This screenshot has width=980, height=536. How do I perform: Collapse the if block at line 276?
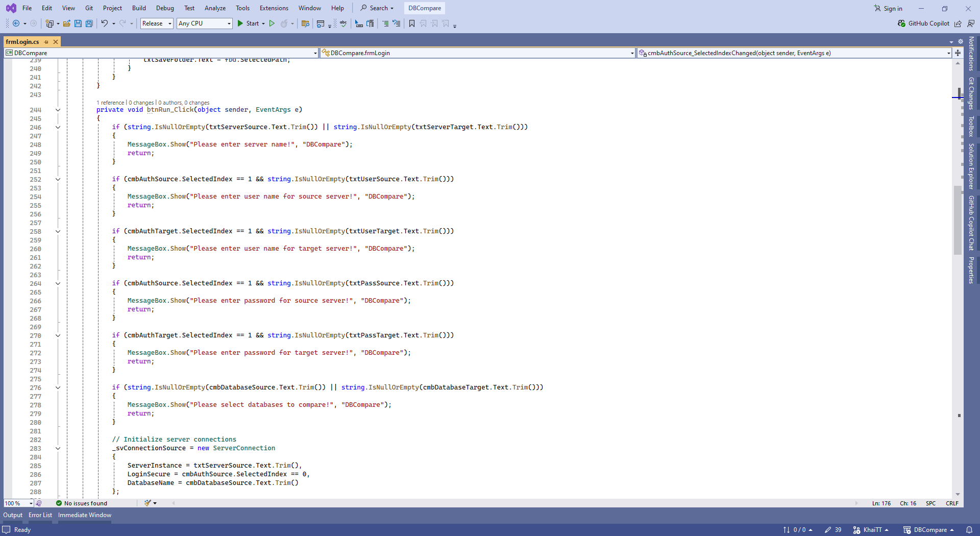click(58, 387)
